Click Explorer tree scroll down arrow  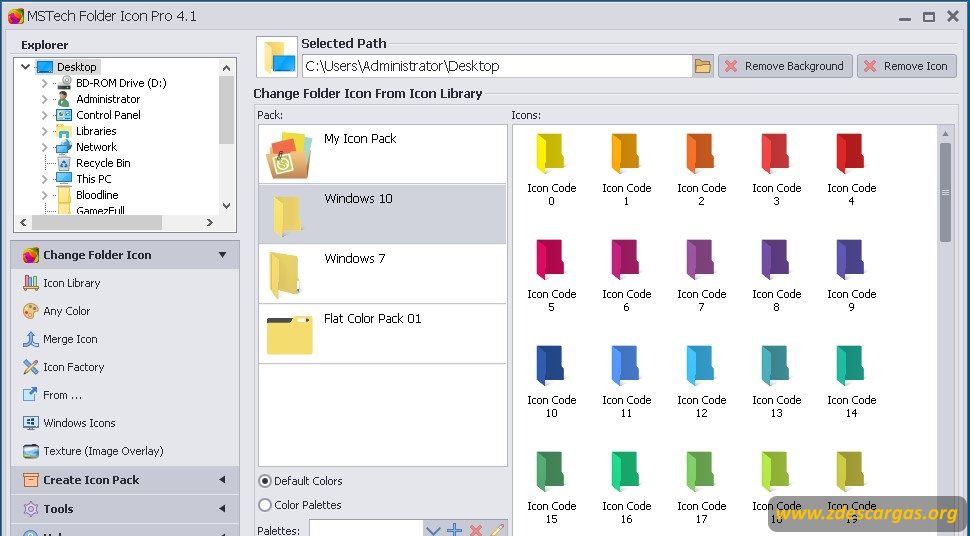(226, 205)
